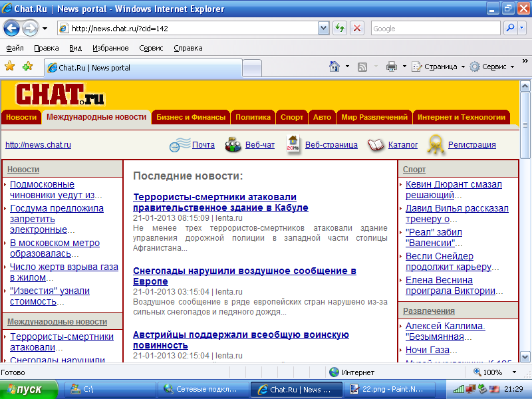Open the Сервис menu in menu bar
Viewport: 532px width, 399px height.
(151, 48)
